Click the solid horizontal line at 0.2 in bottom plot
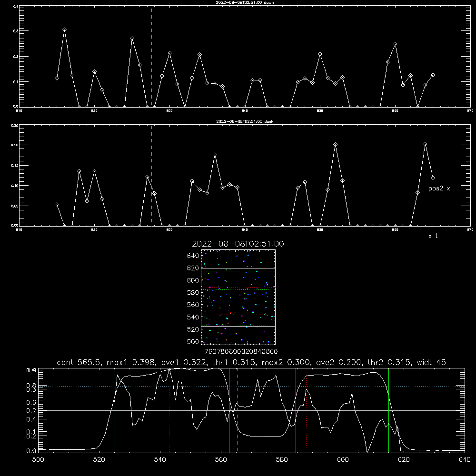The height and width of the screenshot is (476, 476). point(251,410)
